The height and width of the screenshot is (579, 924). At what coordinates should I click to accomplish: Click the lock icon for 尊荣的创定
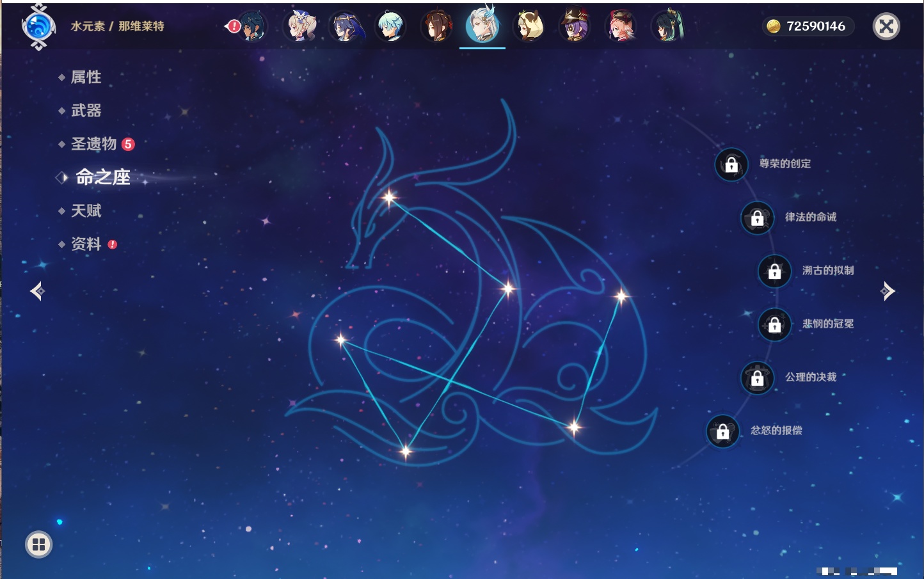click(x=731, y=164)
